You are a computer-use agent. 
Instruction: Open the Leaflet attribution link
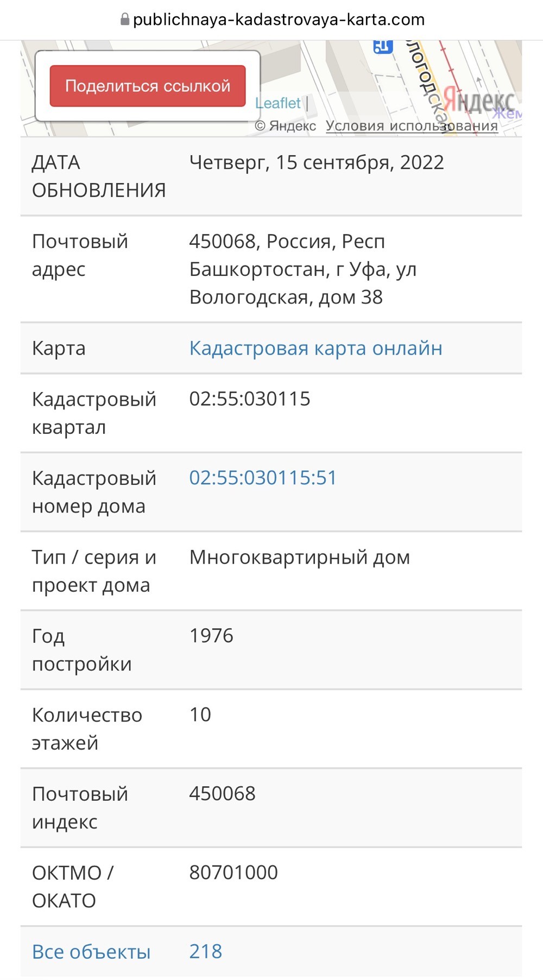pos(278,103)
